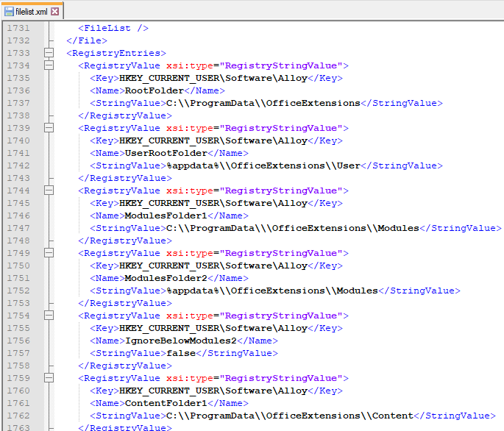Click closing RegistryValue tag on line 1738
504x431 pixels.
[125, 115]
